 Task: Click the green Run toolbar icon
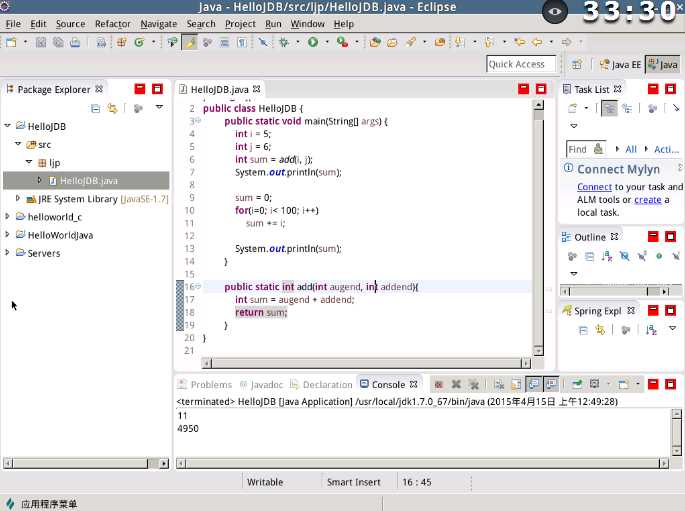(313, 42)
